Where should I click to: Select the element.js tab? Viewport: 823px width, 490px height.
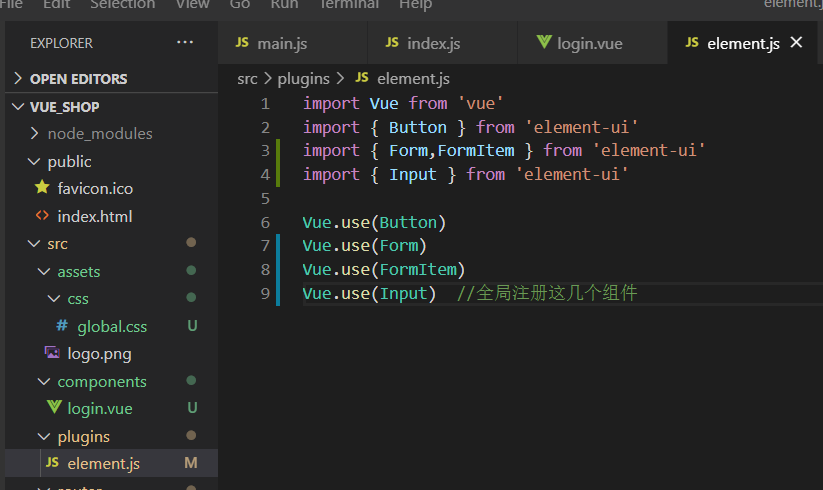[x=742, y=43]
